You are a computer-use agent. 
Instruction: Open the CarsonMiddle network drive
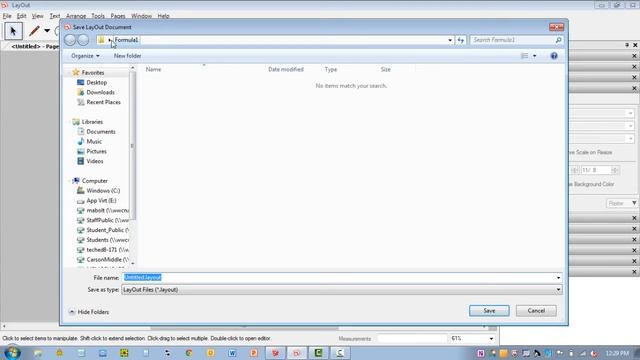click(x=107, y=259)
